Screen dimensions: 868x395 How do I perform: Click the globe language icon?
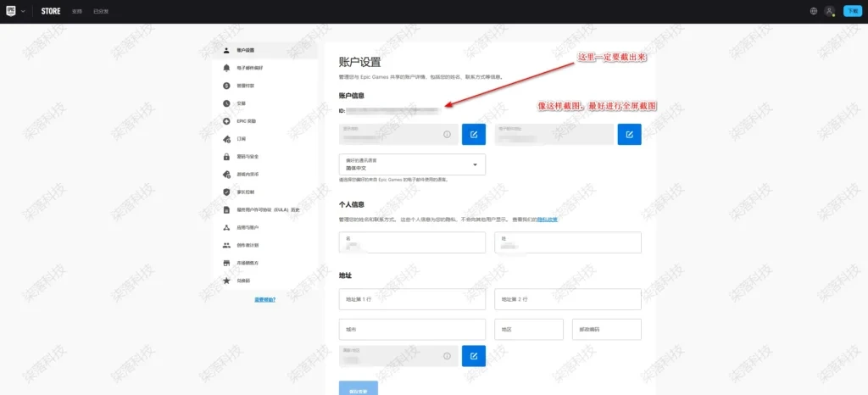[x=813, y=11]
